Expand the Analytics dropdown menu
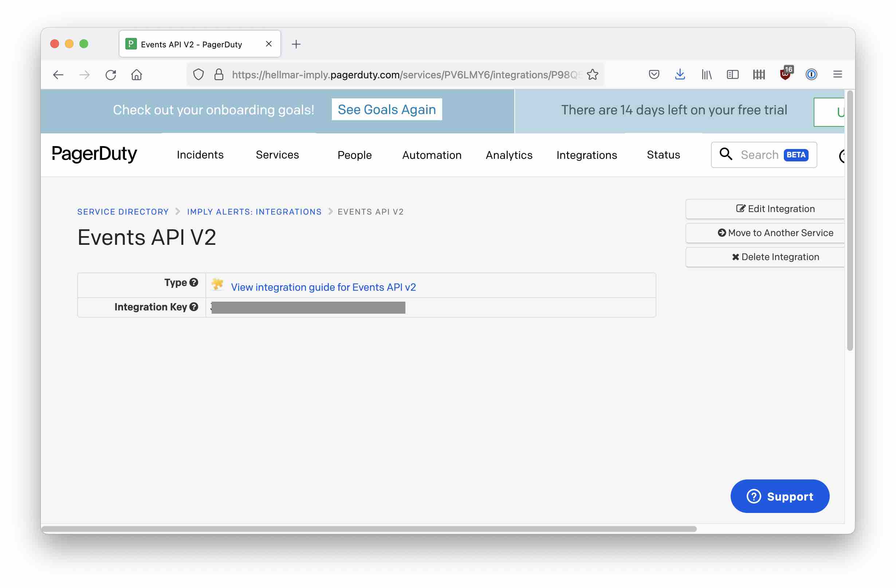 pyautogui.click(x=508, y=154)
